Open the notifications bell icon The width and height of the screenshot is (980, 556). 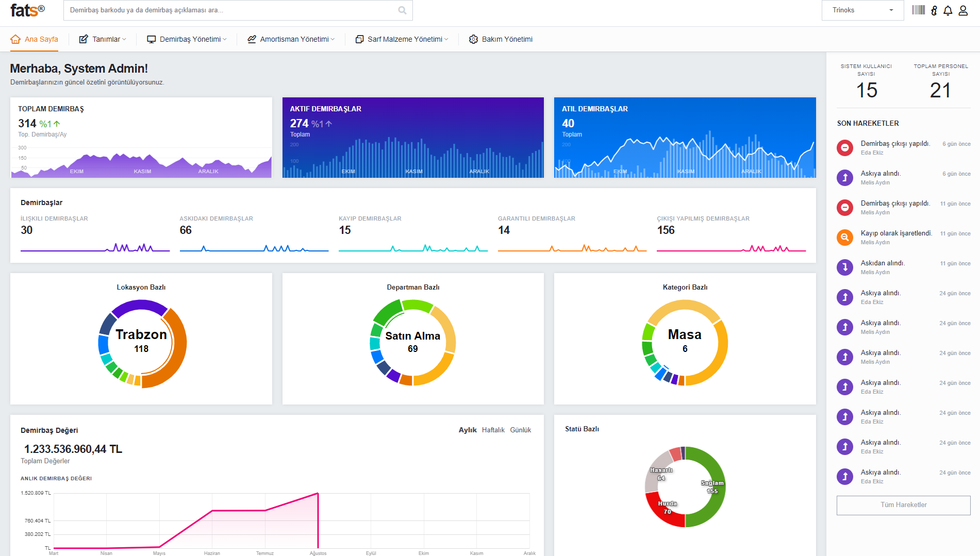(948, 10)
